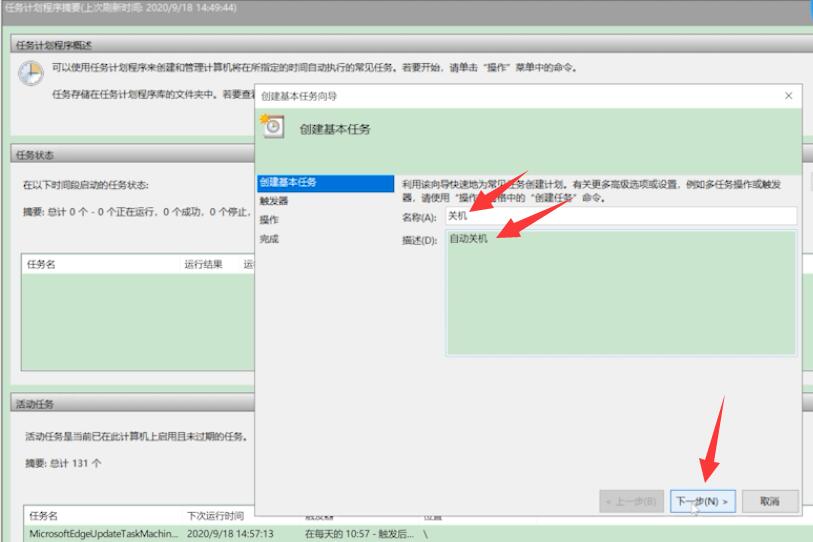Click the 摘要: 总计 131 个 summary text

click(63, 463)
